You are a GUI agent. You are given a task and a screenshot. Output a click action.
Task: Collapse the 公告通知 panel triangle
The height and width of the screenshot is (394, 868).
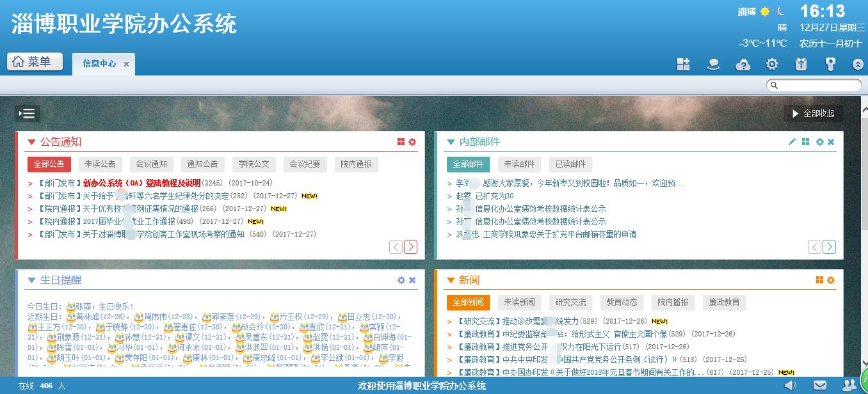(31, 142)
